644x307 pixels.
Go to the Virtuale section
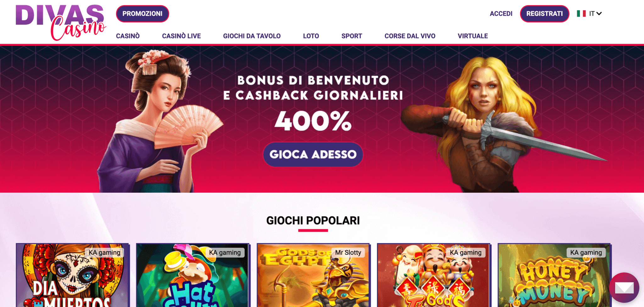point(473,36)
